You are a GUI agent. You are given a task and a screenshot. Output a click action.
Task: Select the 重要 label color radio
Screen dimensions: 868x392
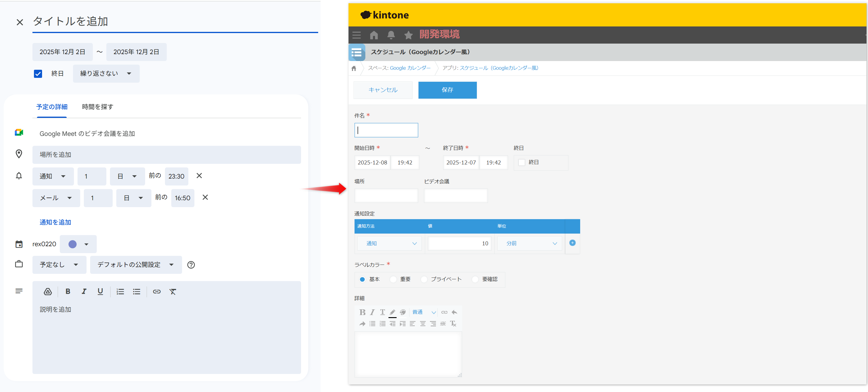(x=393, y=280)
